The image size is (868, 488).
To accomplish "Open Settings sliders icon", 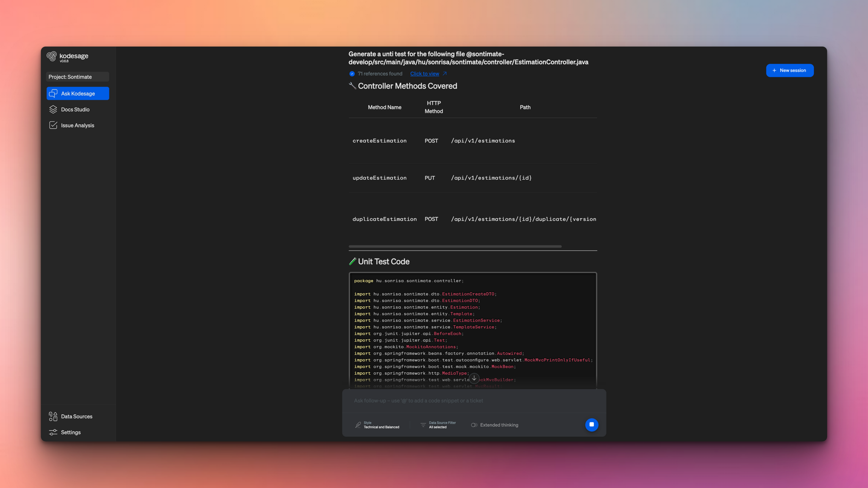I will click(53, 433).
